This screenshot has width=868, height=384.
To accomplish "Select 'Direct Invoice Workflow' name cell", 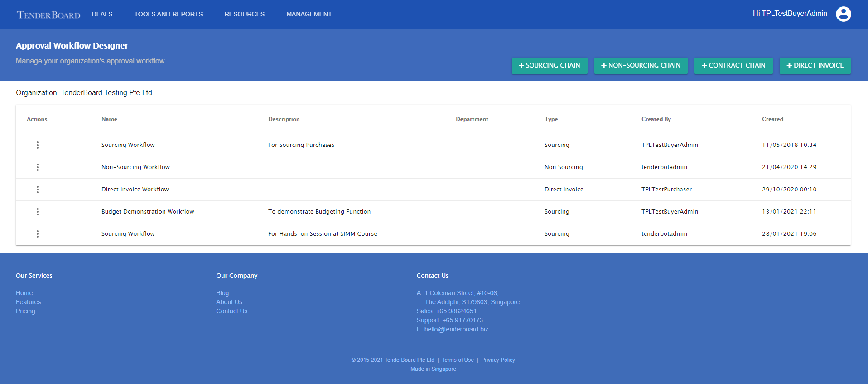I will (x=135, y=190).
